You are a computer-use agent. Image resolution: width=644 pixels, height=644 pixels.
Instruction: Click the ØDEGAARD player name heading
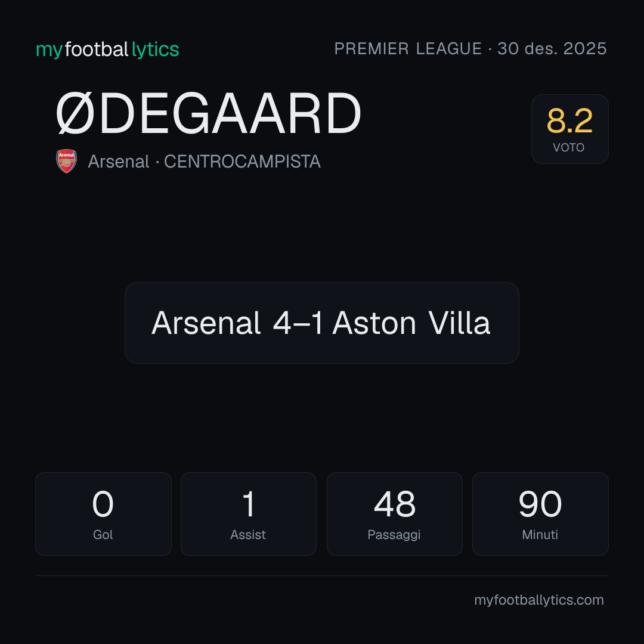(x=209, y=113)
